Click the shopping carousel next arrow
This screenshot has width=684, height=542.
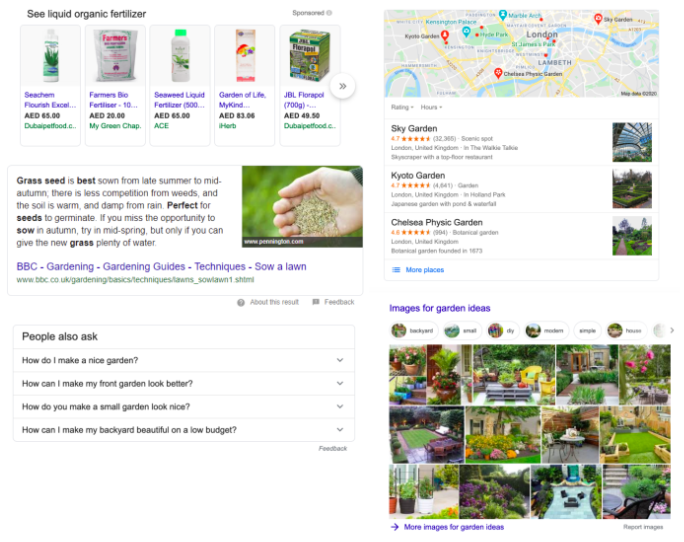[343, 86]
